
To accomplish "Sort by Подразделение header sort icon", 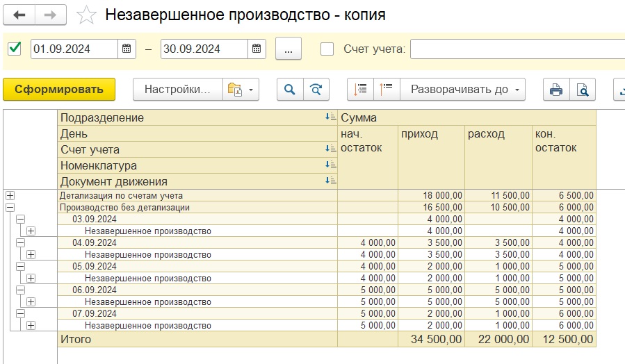I will coord(330,117).
